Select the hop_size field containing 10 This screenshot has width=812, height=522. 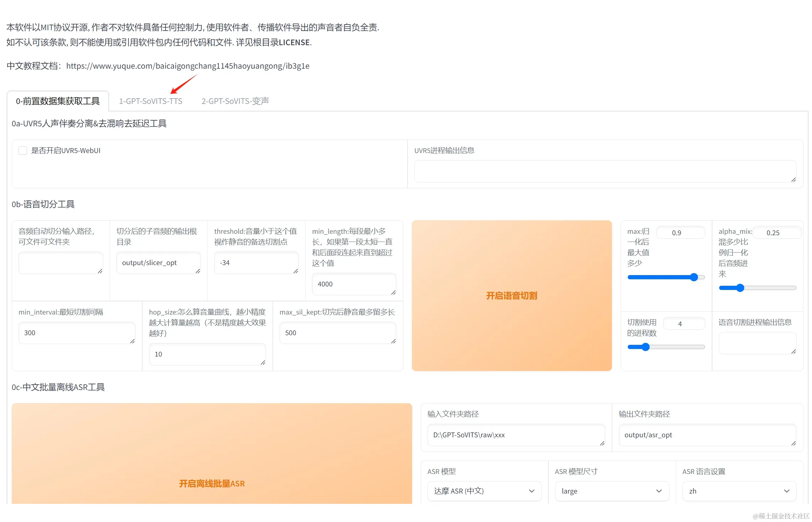point(207,354)
